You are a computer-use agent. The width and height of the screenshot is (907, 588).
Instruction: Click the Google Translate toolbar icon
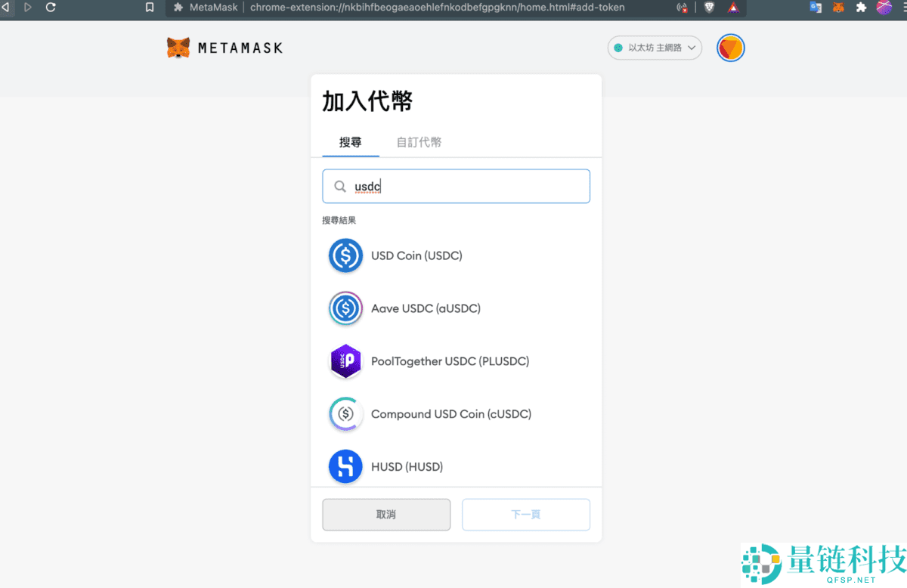click(816, 8)
